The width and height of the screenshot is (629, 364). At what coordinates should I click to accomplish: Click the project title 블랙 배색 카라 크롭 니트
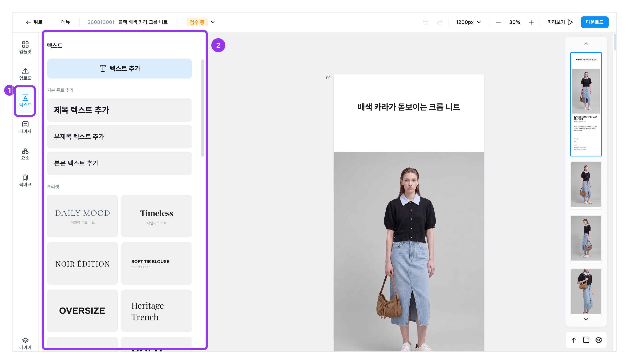point(143,22)
